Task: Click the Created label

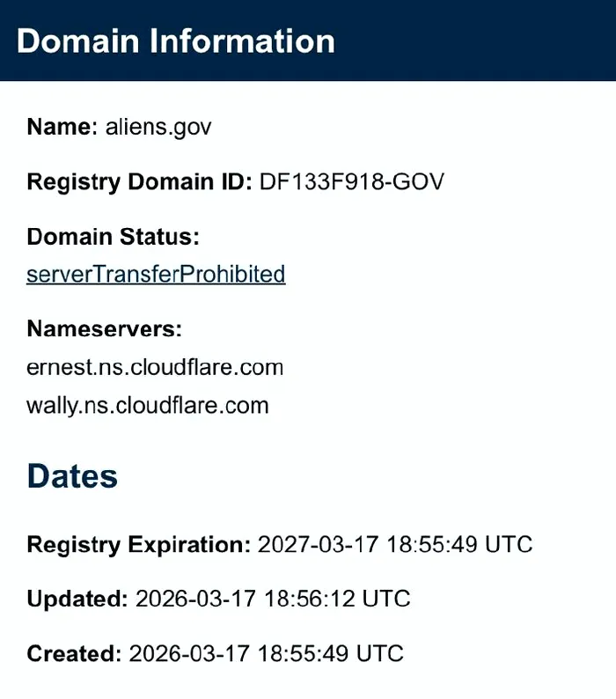Action: click(74, 654)
